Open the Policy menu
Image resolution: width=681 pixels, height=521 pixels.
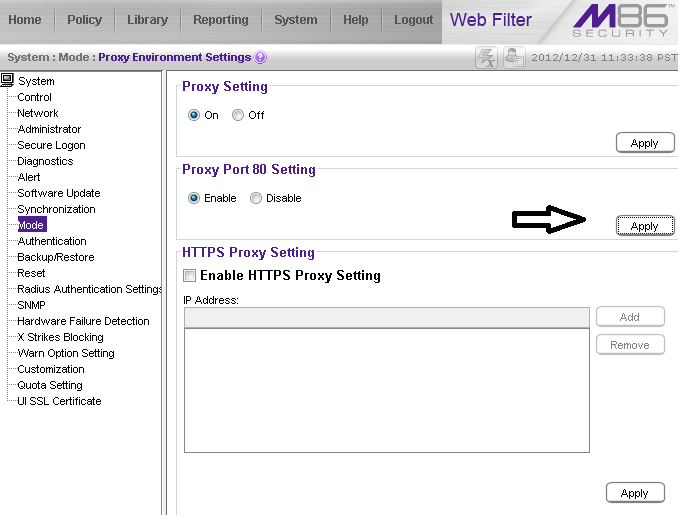pos(84,20)
